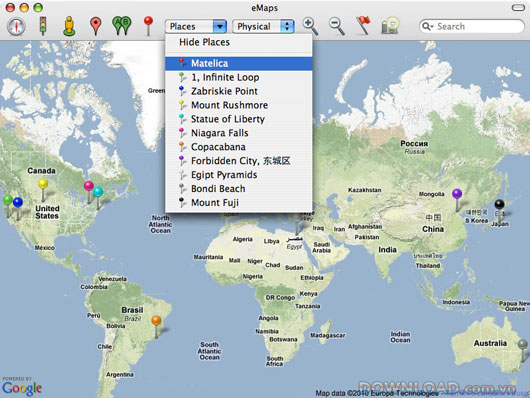
Task: Select Matelica in the places list
Action: pos(239,64)
